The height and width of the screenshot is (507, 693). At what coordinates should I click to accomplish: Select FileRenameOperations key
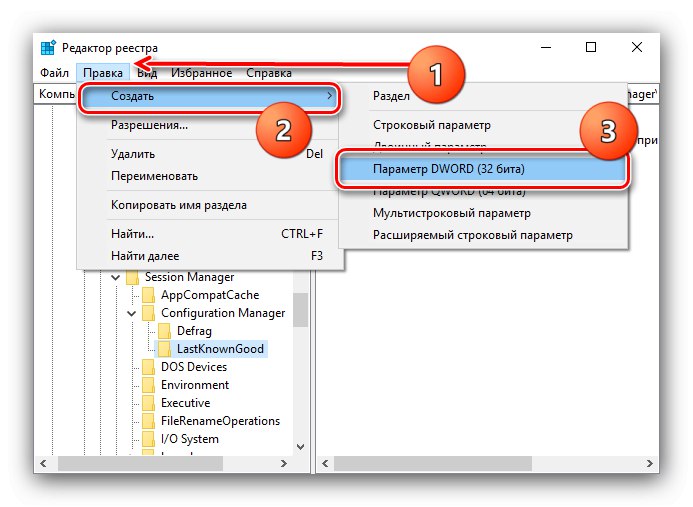point(220,421)
